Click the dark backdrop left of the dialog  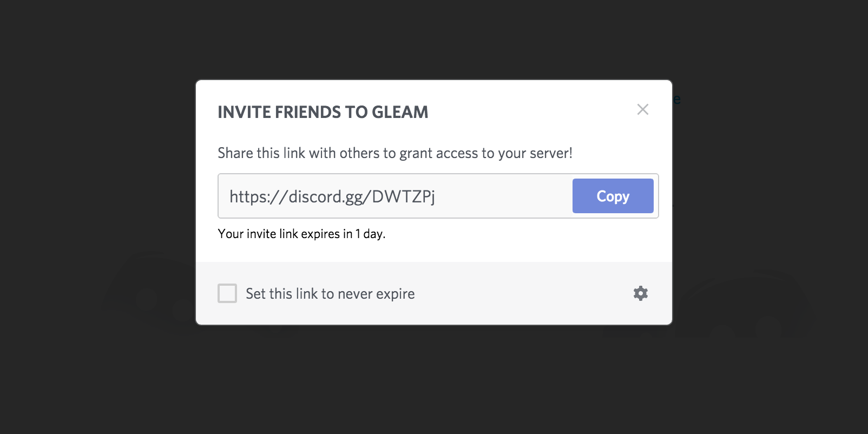click(97, 162)
